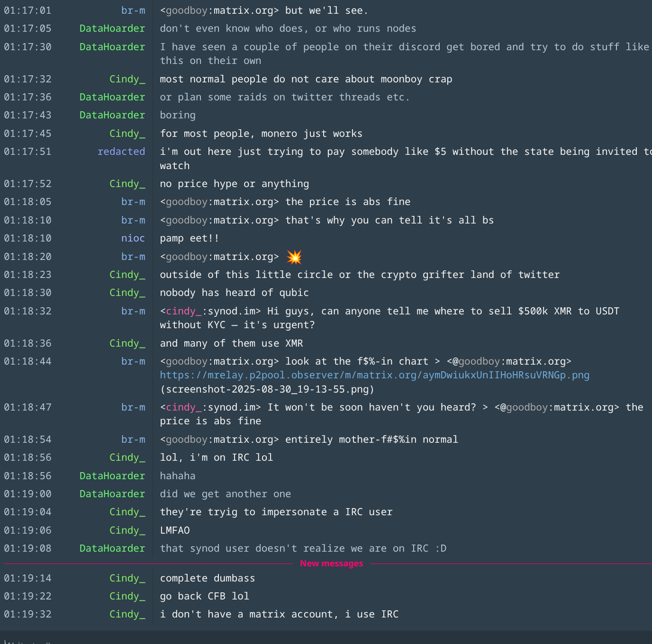This screenshot has width=652, height=644.
Task: Click the 'go back CFB lol' message
Action: tap(204, 596)
